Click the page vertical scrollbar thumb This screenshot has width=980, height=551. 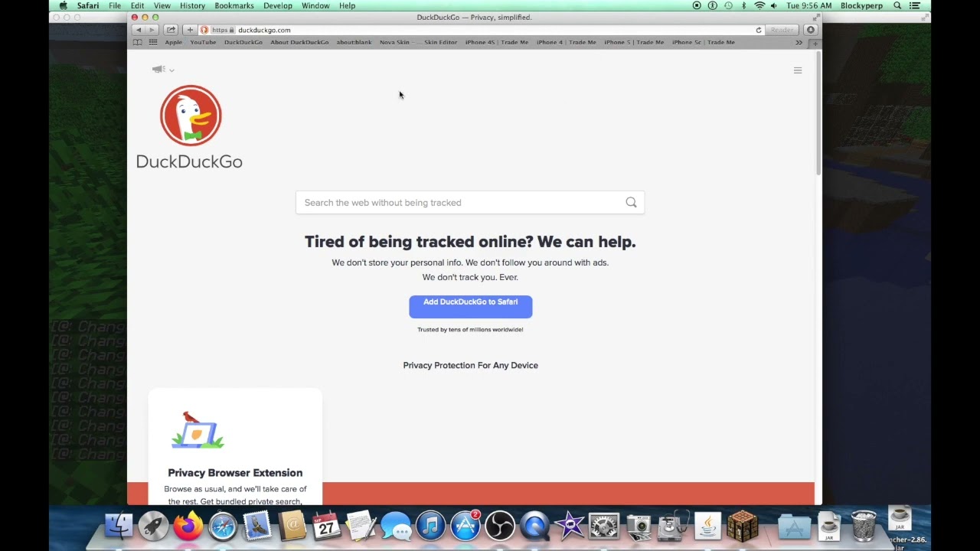coord(818,112)
